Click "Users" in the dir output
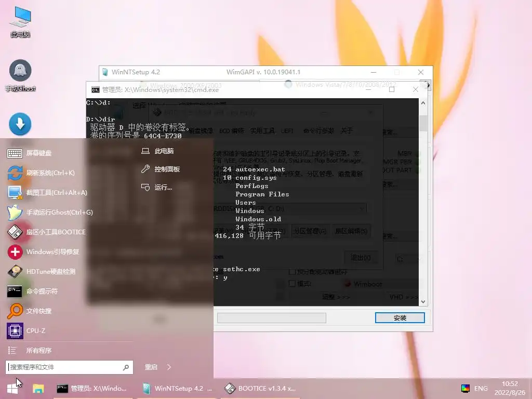Image resolution: width=532 pixels, height=399 pixels. 246,202
